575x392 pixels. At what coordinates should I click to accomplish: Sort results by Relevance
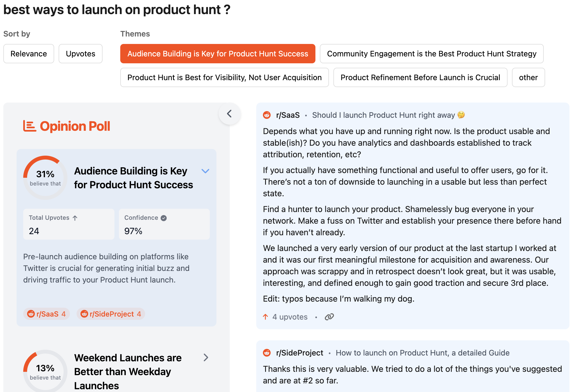click(29, 54)
